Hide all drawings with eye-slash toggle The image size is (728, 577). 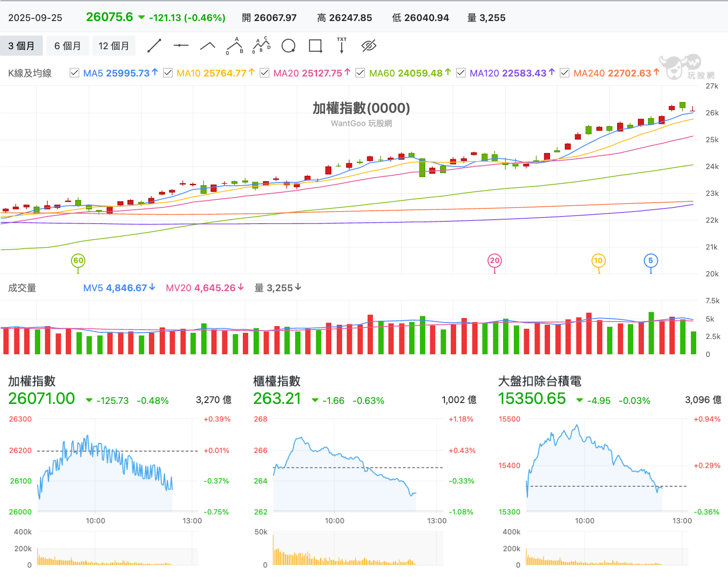click(x=368, y=45)
